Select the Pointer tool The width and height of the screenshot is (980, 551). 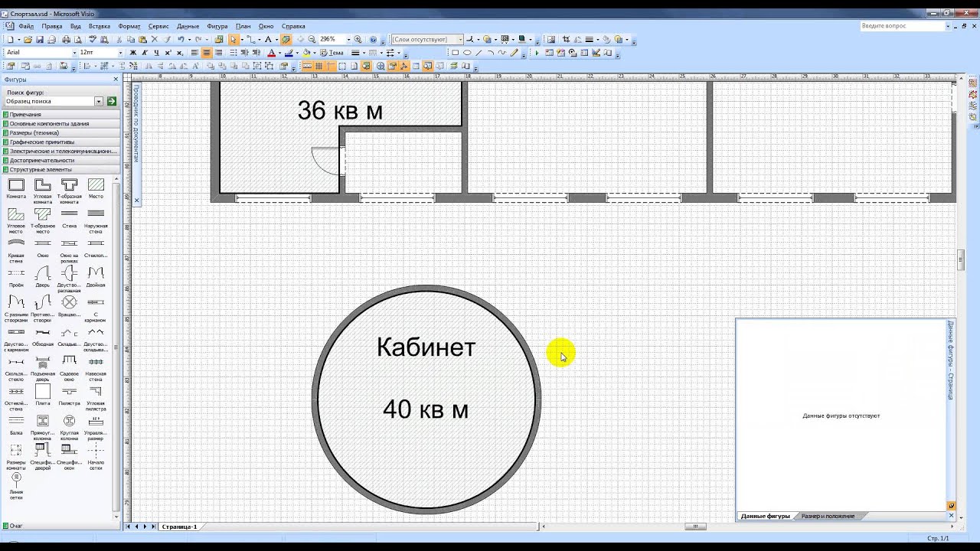point(234,39)
